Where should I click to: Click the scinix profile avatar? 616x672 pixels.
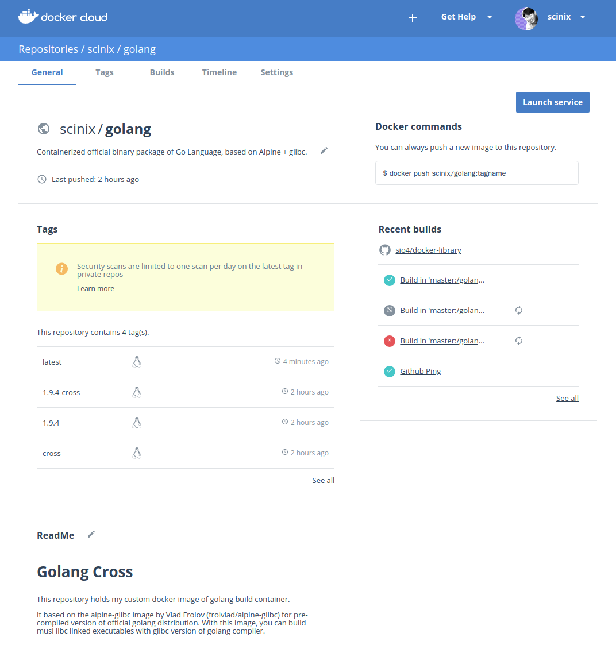click(526, 18)
